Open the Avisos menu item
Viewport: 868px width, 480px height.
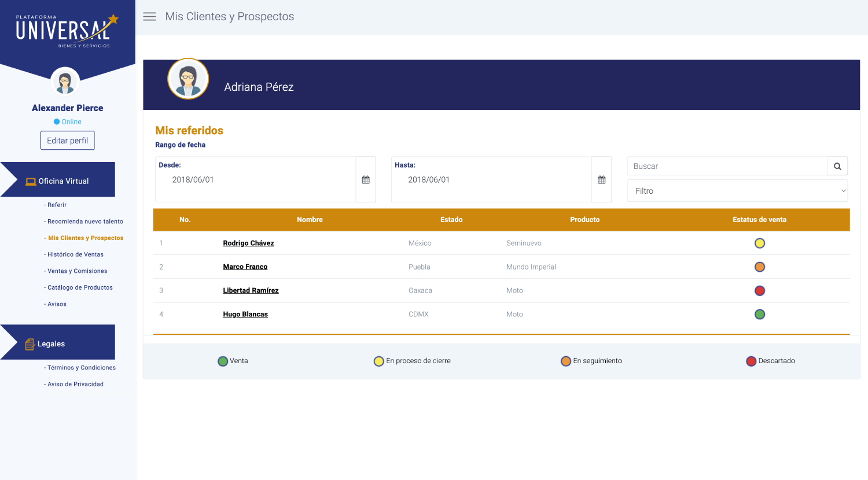[56, 304]
